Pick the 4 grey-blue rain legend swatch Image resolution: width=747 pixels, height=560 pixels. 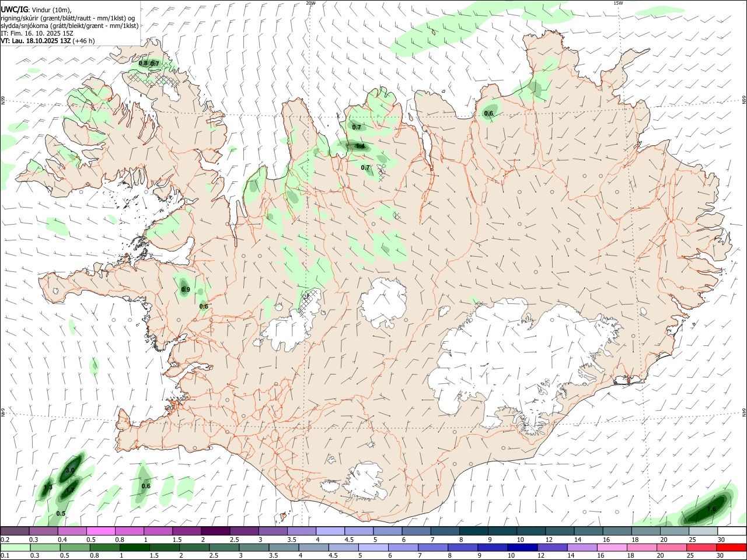(x=313, y=547)
